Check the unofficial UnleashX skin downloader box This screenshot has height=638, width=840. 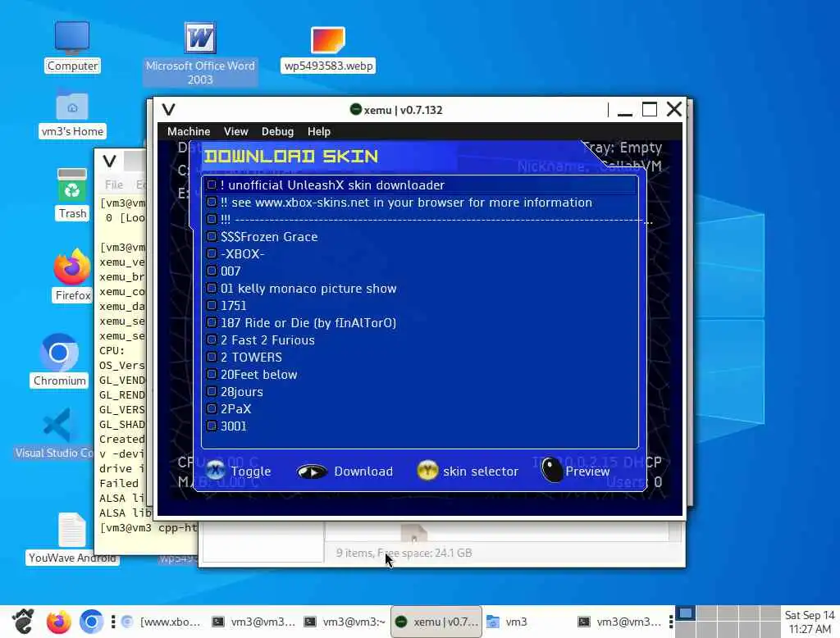212,185
